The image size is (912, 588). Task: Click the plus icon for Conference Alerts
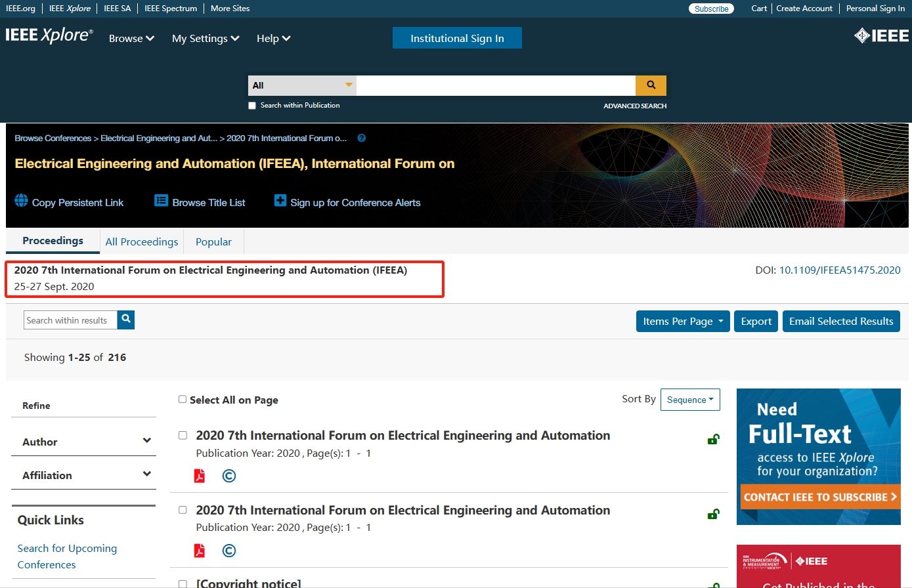click(x=280, y=200)
